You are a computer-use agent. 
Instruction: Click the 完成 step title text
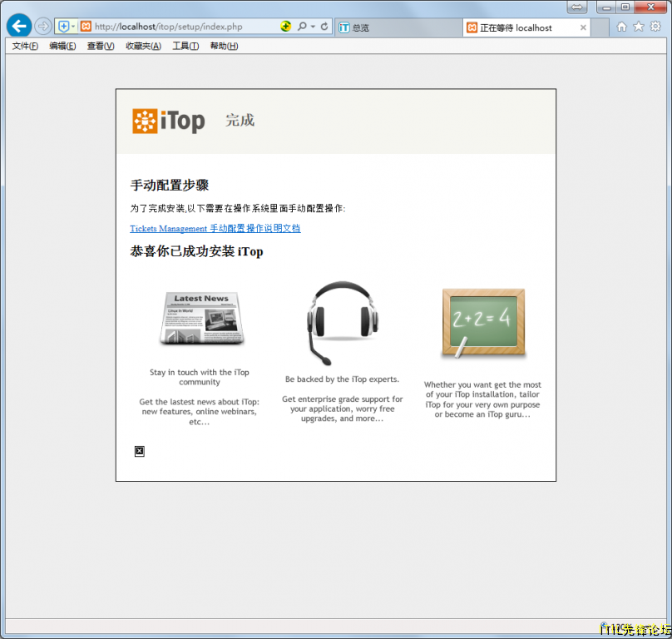240,121
